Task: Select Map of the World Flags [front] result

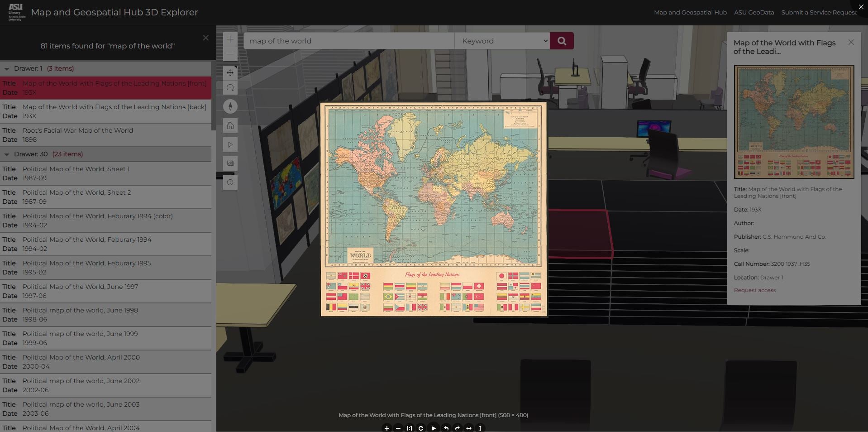Action: 105,88
